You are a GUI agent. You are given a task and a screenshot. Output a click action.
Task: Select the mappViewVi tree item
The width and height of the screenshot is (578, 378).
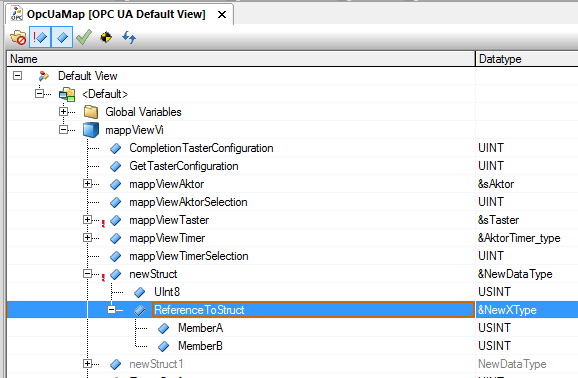tap(134, 130)
